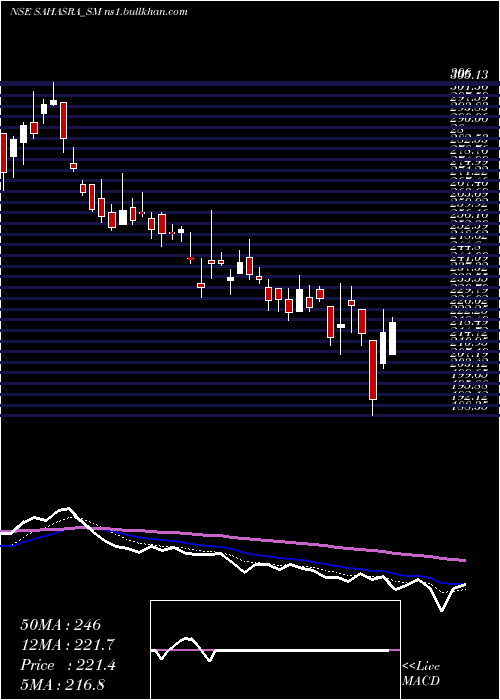500x700 pixels.
Task: Select the tall red candle with the lowest low
Action: [373, 370]
